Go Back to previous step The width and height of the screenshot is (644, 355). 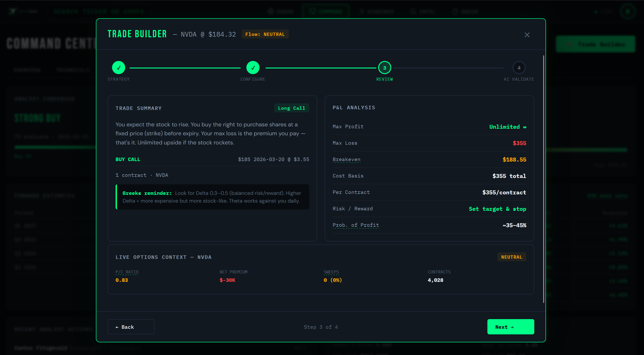(131, 327)
